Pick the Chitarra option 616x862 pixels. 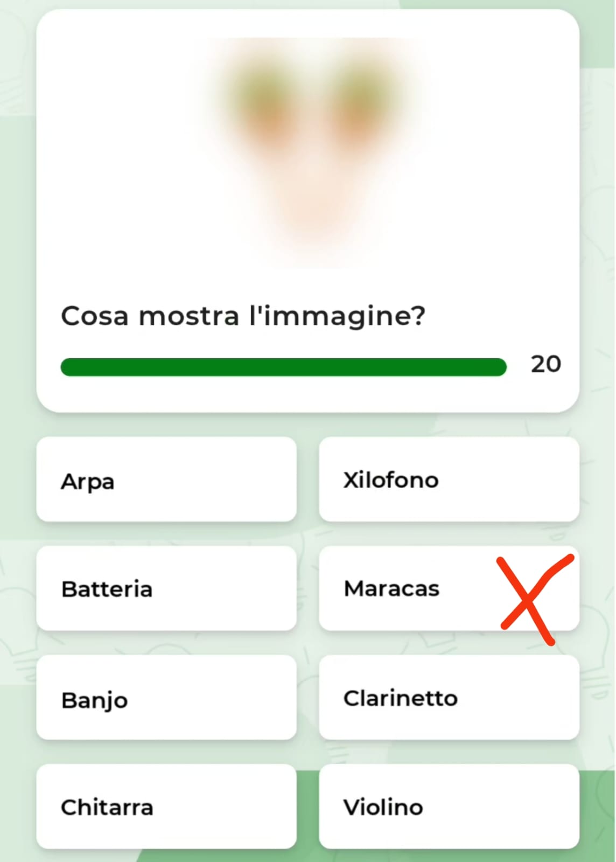[166, 807]
